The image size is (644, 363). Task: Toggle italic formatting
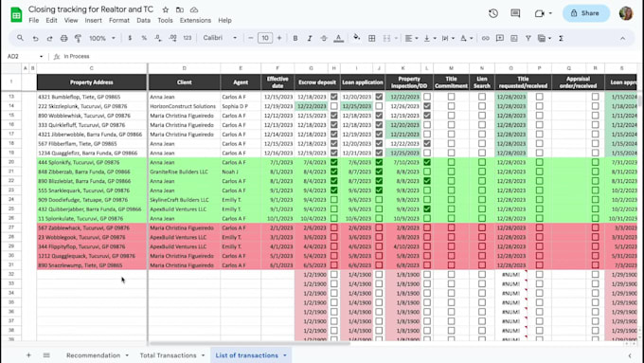[310, 38]
